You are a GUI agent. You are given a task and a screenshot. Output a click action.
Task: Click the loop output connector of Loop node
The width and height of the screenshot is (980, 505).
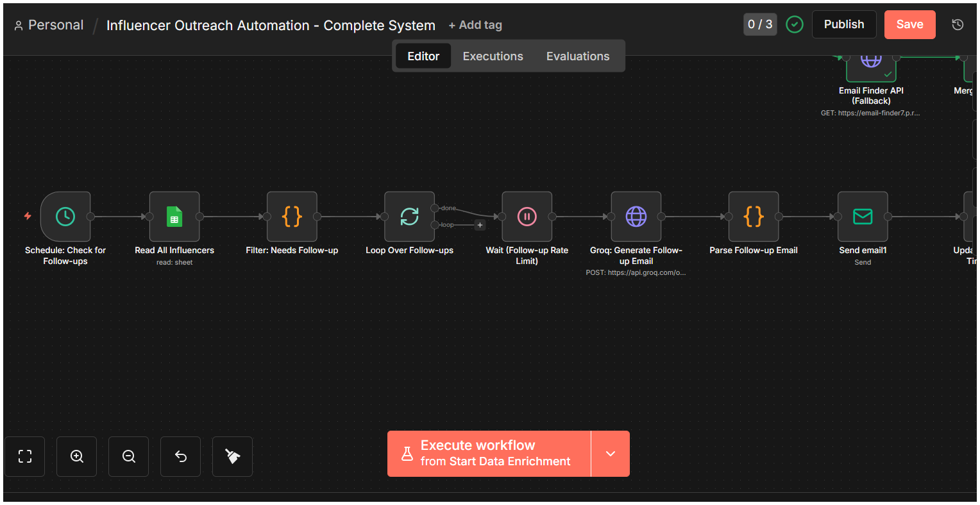(x=435, y=225)
